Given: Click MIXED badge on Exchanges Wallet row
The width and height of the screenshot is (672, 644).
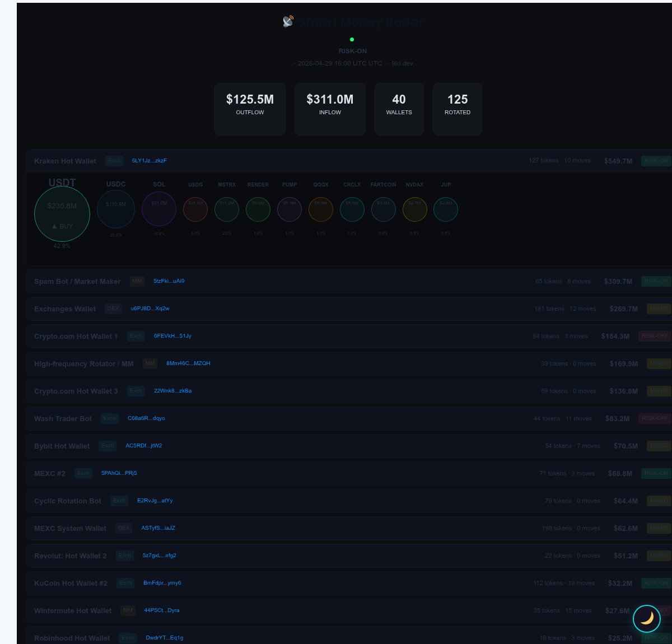Looking at the screenshot, I should 659,309.
